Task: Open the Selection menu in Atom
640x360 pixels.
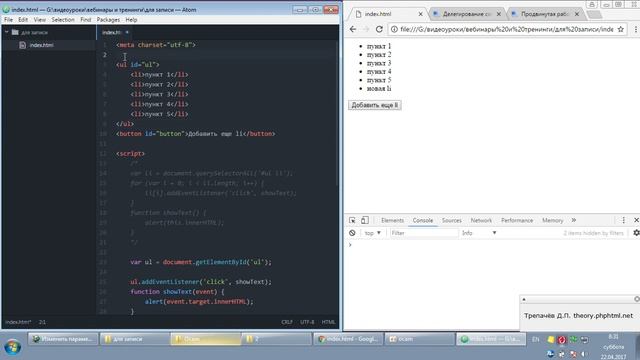Action: 63,20
